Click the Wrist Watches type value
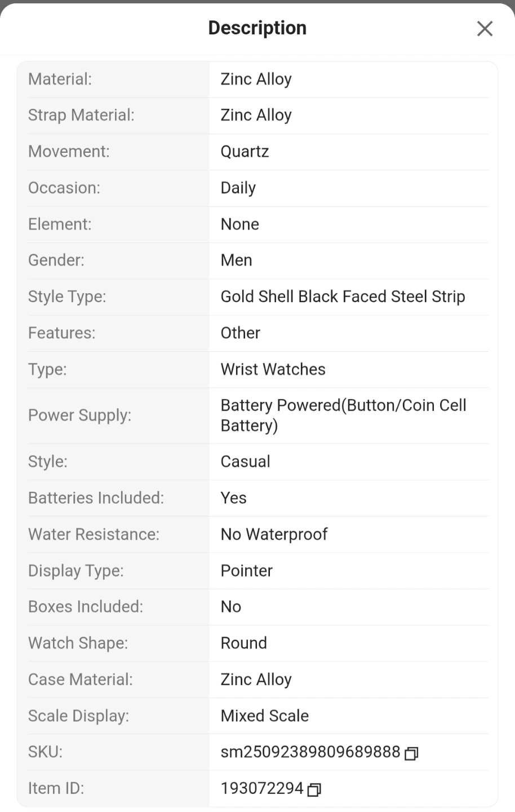 click(273, 369)
